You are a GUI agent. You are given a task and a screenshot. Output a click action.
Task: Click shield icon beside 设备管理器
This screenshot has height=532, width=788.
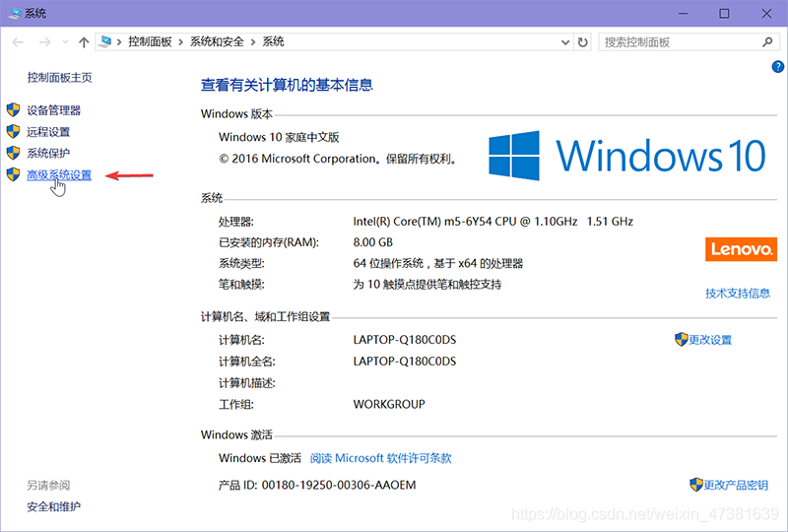(13, 109)
